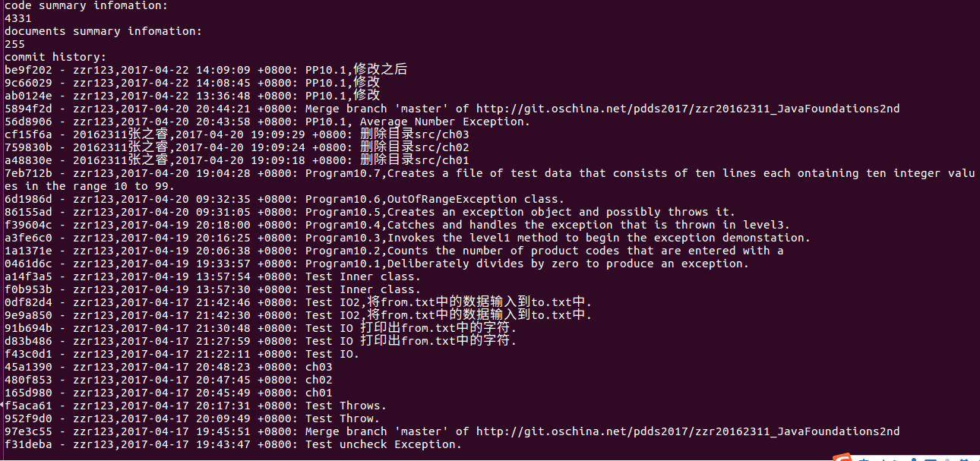
Task: Click the documents summary value 255
Action: [x=14, y=44]
